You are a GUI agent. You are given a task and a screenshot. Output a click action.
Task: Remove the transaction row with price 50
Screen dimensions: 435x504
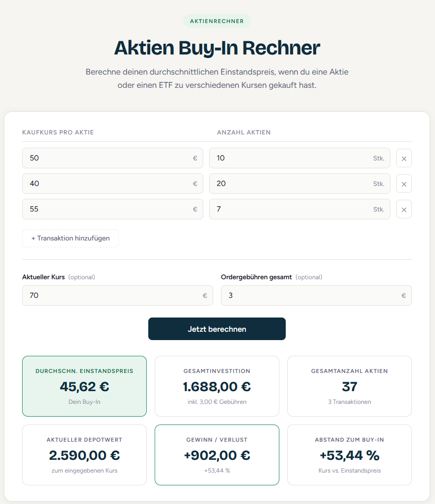[404, 158]
